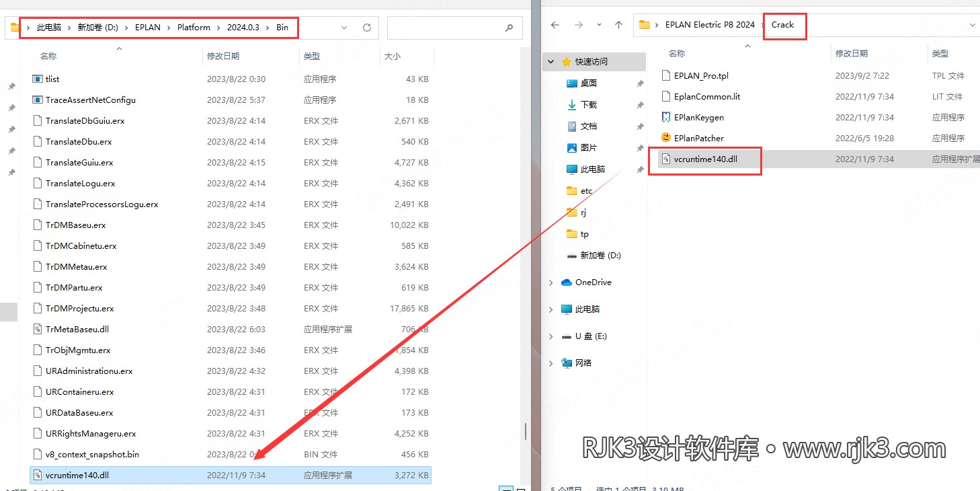Select the TranslateDbGuiu.erx file icon

38,120
